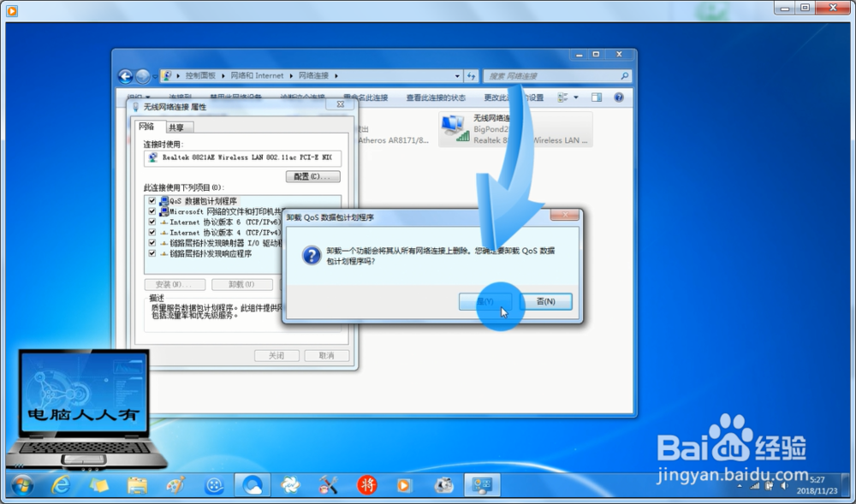Screen dimensions: 856x504
Task: Open the red 将 chess taskbar icon
Action: point(367,485)
